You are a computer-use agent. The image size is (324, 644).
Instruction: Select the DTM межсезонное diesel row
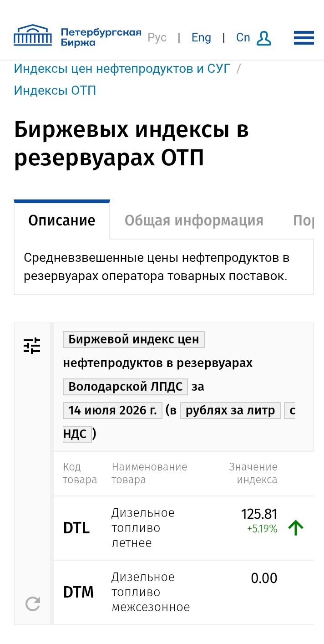[184, 592]
